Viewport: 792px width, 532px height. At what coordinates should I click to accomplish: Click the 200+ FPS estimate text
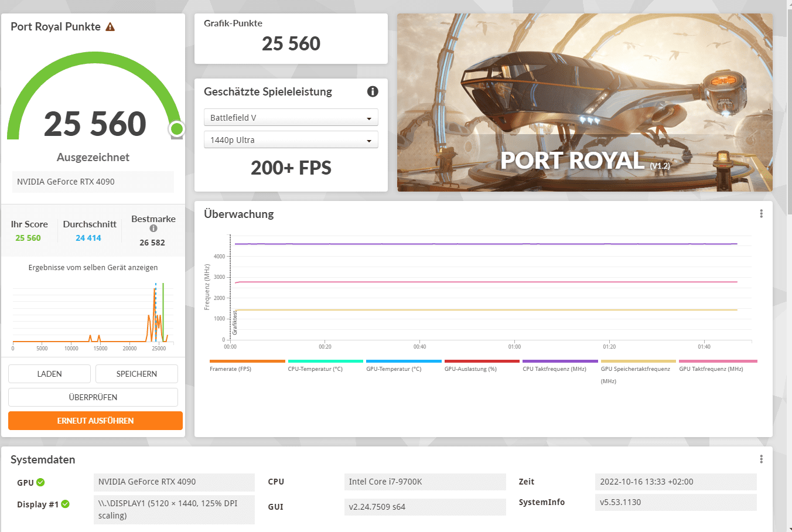(x=291, y=168)
